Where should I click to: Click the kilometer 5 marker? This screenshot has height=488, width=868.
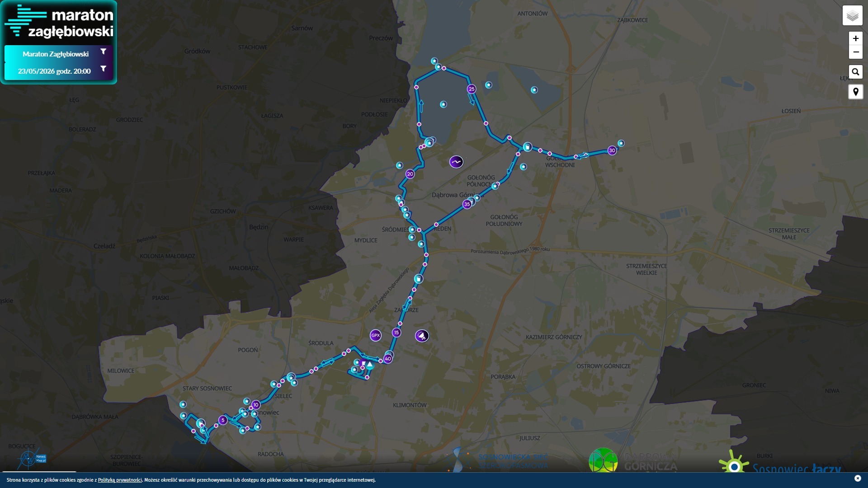[222, 420]
